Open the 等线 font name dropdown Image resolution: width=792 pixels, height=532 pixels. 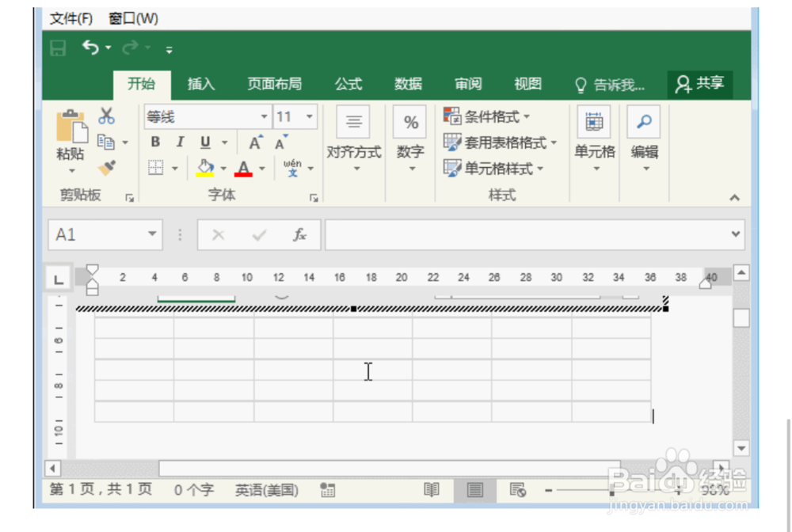[x=264, y=117]
